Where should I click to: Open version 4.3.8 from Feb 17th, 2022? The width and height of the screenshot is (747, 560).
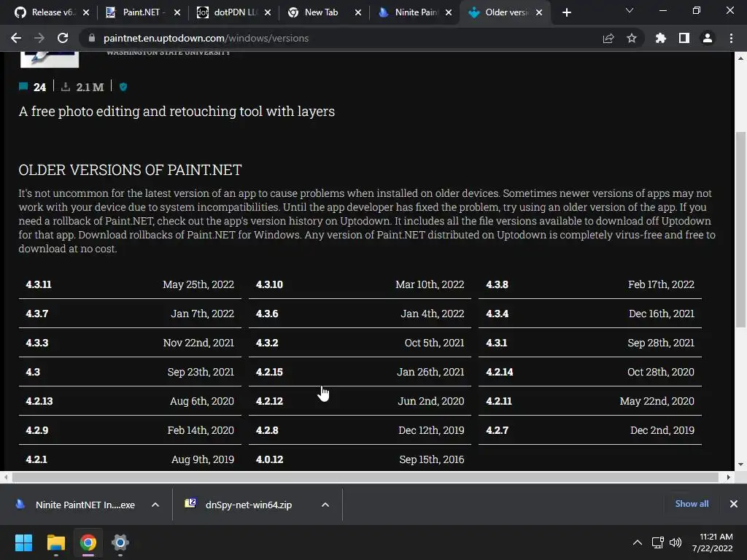589,284
